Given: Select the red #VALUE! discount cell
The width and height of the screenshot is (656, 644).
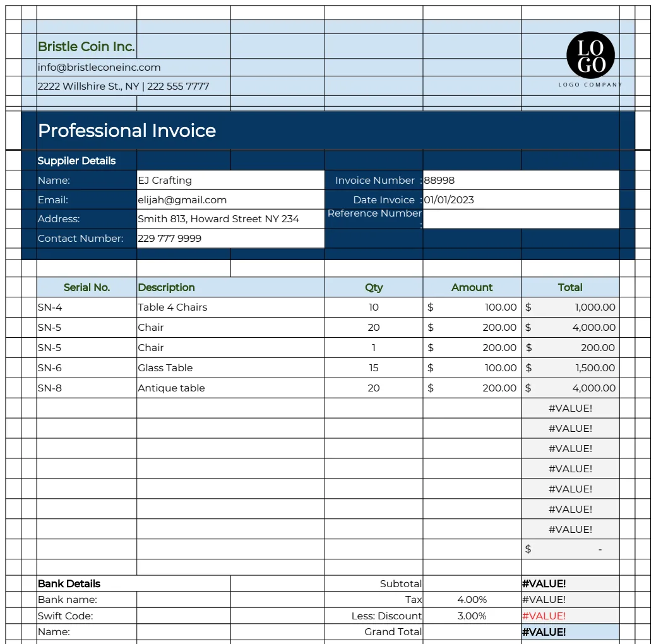Looking at the screenshot, I should [570, 616].
